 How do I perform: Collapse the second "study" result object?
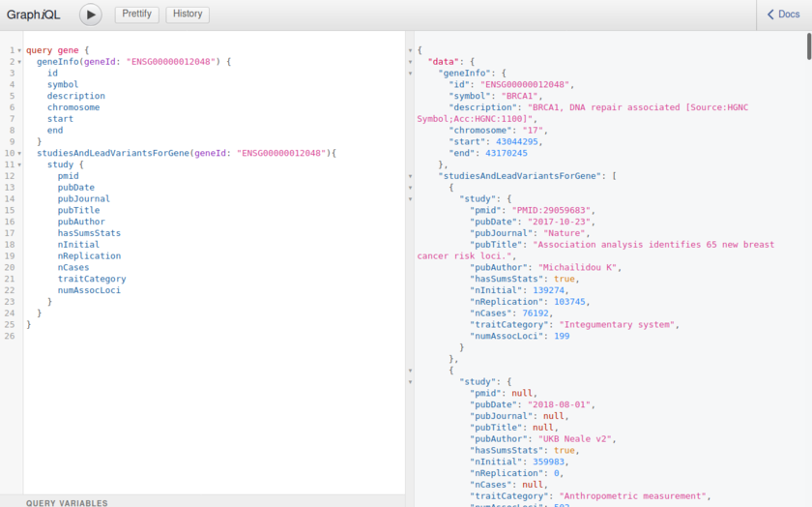[x=410, y=382]
